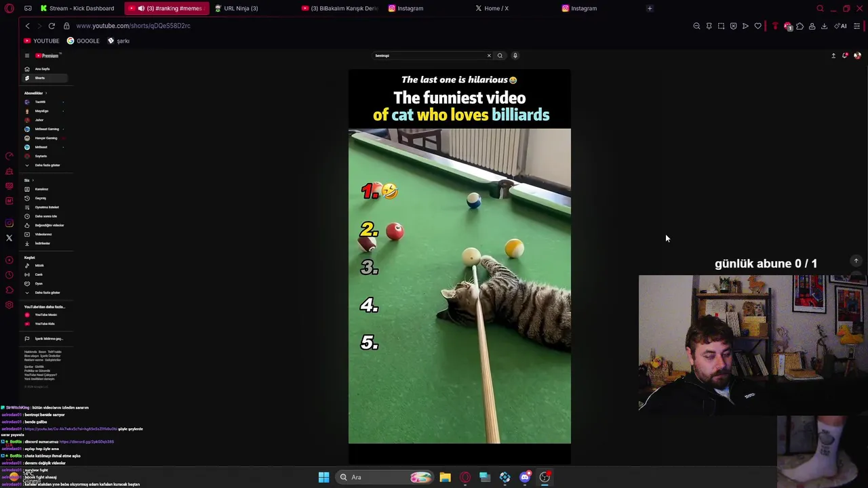Open the extensions puzzle icon
Screen dimensions: 868x488
click(x=800, y=26)
